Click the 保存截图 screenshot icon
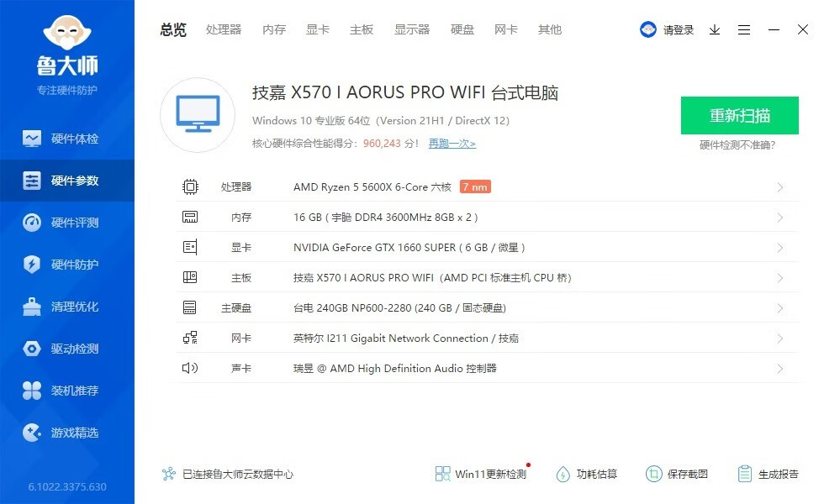824x504 pixels. (653, 474)
